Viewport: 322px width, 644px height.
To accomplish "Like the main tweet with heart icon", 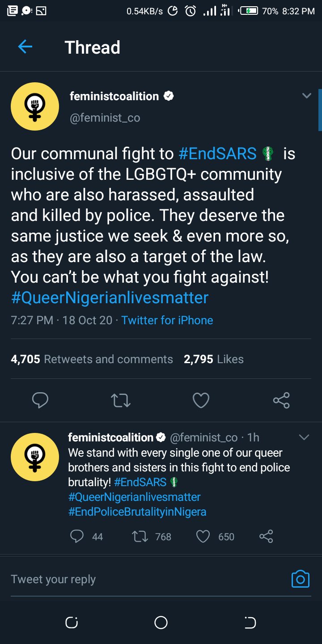I will click(201, 400).
